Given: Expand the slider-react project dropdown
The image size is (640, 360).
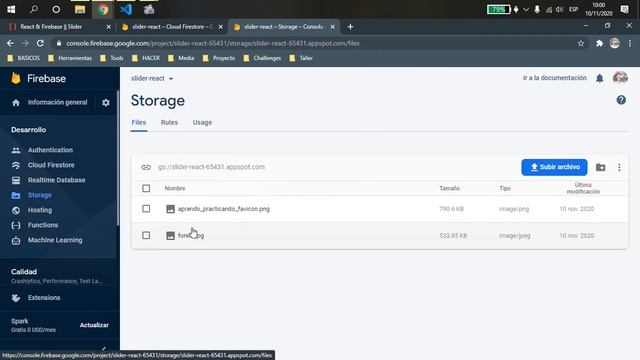Looking at the screenshot, I should point(152,78).
